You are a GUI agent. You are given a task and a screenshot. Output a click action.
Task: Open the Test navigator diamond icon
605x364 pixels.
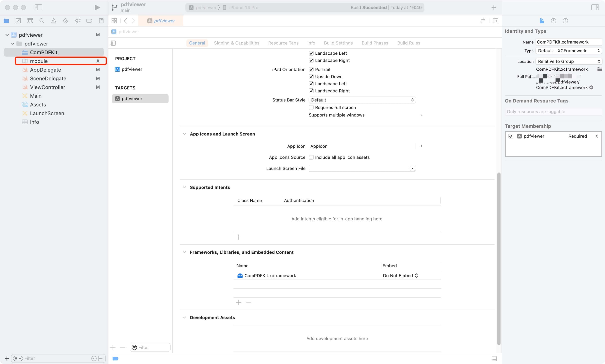65,21
